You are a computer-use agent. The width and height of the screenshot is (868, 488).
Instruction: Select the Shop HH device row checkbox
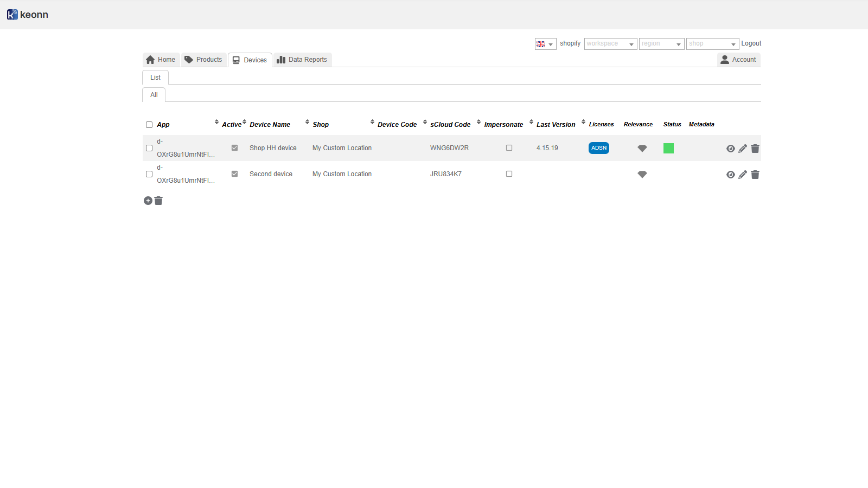point(149,148)
